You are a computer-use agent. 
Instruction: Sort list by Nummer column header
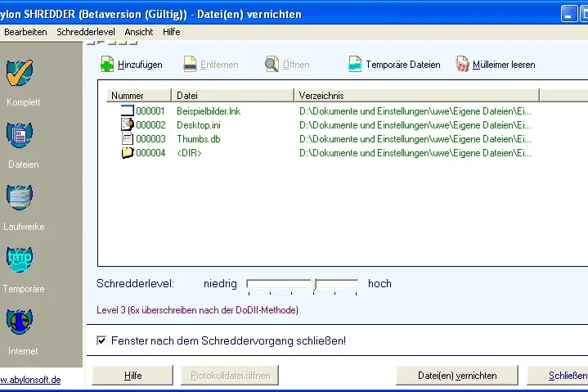[139, 95]
